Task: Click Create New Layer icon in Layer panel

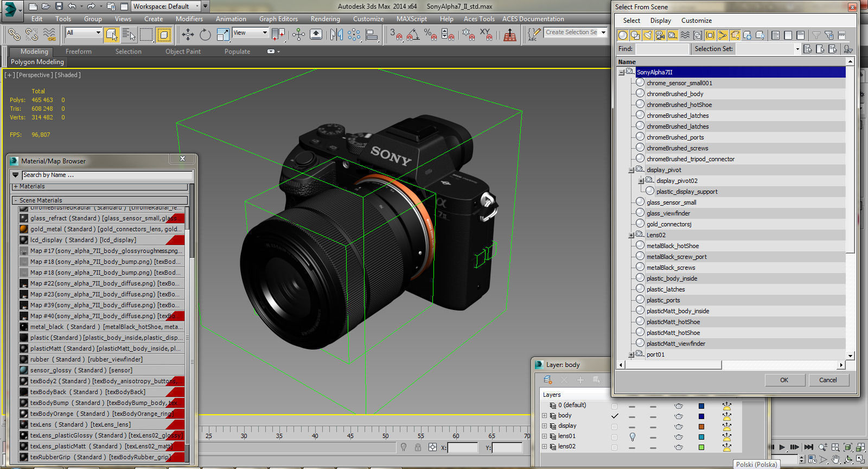Action: pos(548,380)
